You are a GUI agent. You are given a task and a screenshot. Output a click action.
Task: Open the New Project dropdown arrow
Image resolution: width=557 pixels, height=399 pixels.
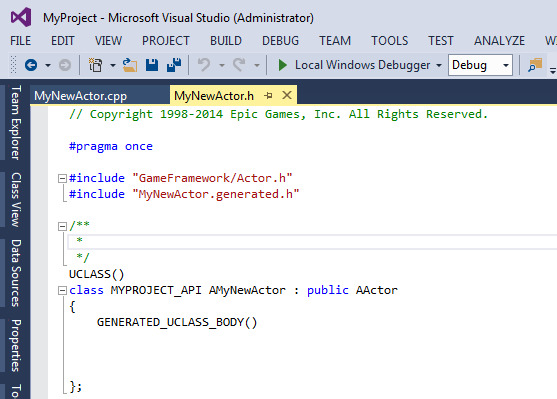113,65
